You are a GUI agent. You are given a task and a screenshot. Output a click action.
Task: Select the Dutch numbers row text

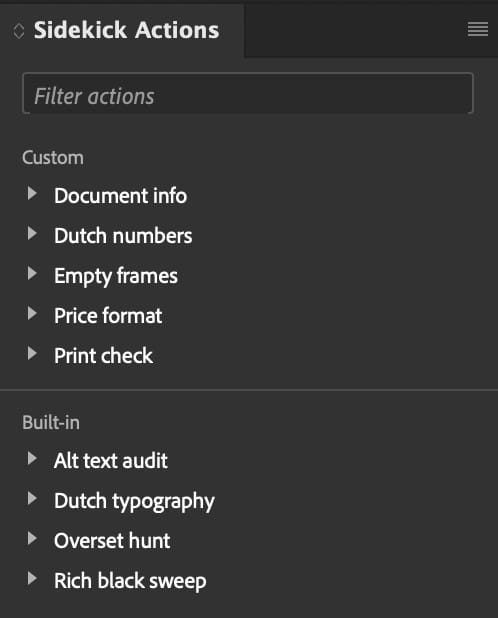[123, 236]
